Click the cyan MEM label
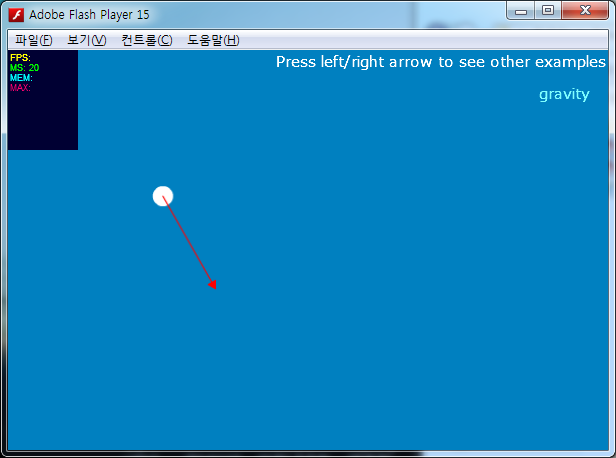Viewport: 616px width, 458px height. [21, 78]
